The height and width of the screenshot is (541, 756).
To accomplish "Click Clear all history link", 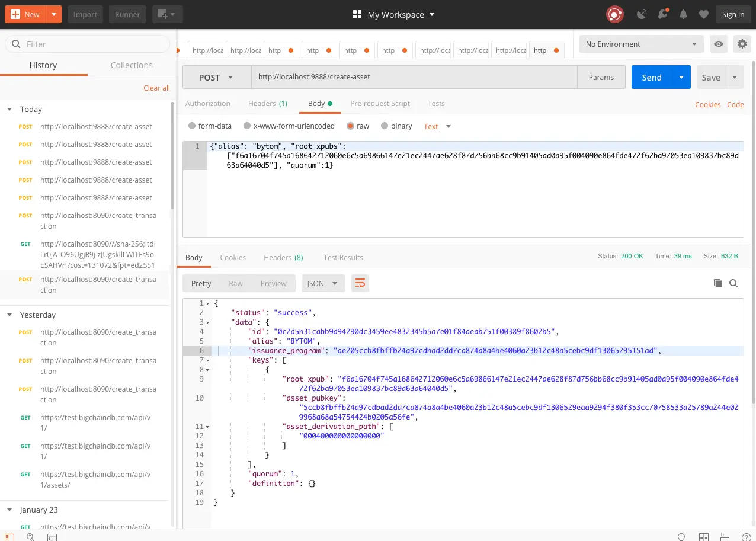I will pos(156,88).
